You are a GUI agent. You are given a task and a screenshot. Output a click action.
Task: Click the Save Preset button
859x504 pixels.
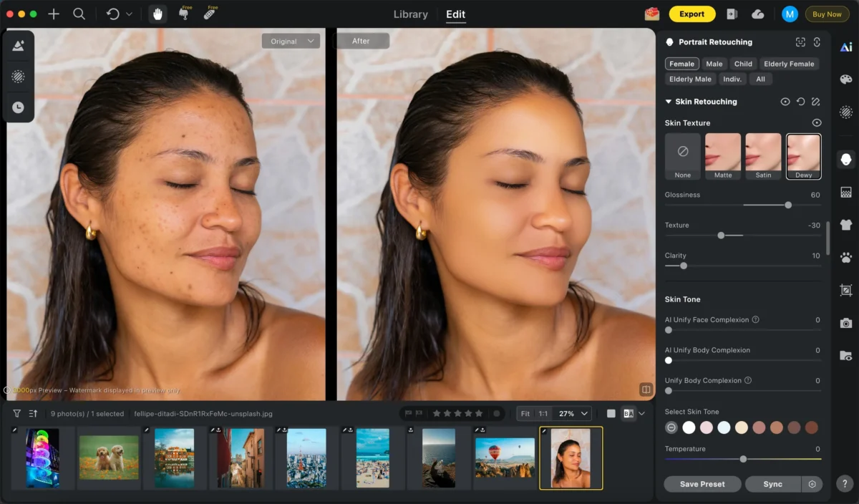click(702, 484)
